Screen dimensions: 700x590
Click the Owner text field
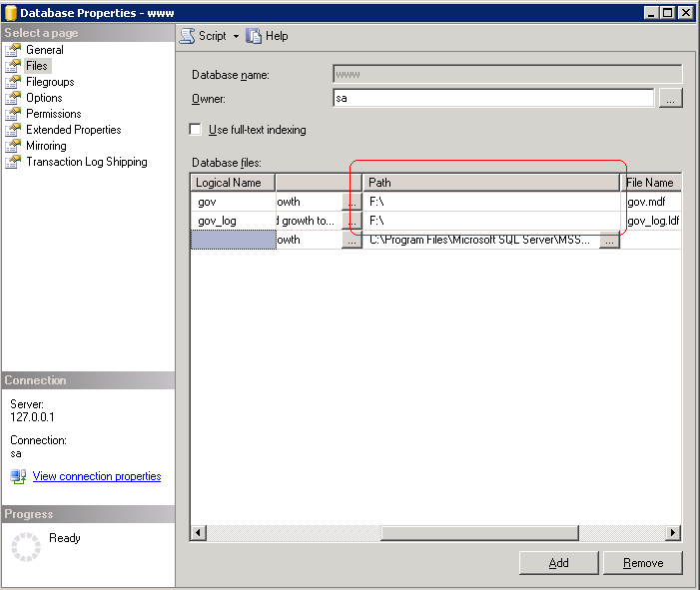(x=493, y=98)
